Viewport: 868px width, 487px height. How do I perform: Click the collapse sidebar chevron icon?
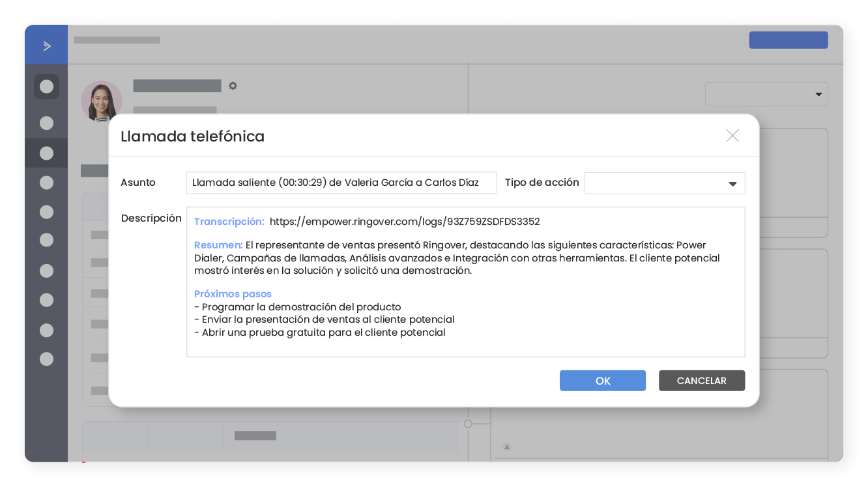(46, 46)
